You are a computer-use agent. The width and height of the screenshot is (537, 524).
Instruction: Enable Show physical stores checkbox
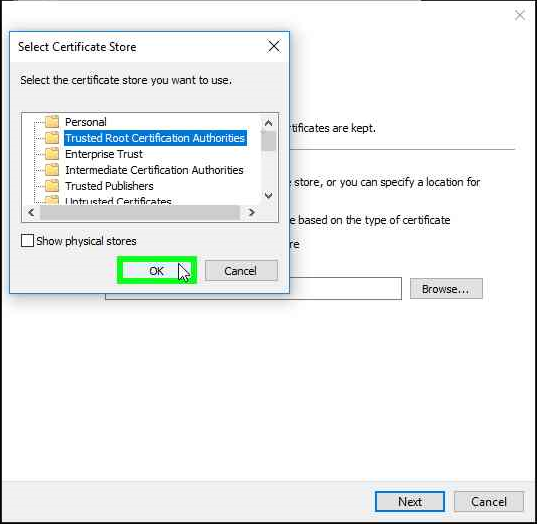tap(27, 241)
